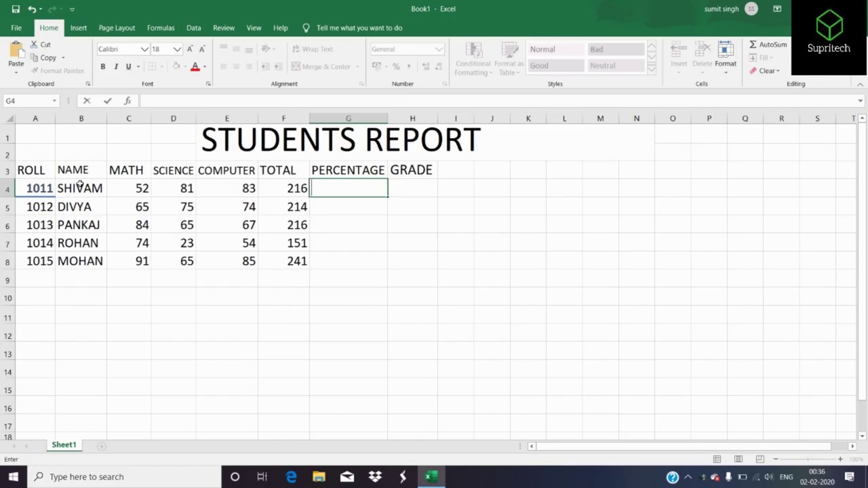Apply red Font Color A

(195, 66)
